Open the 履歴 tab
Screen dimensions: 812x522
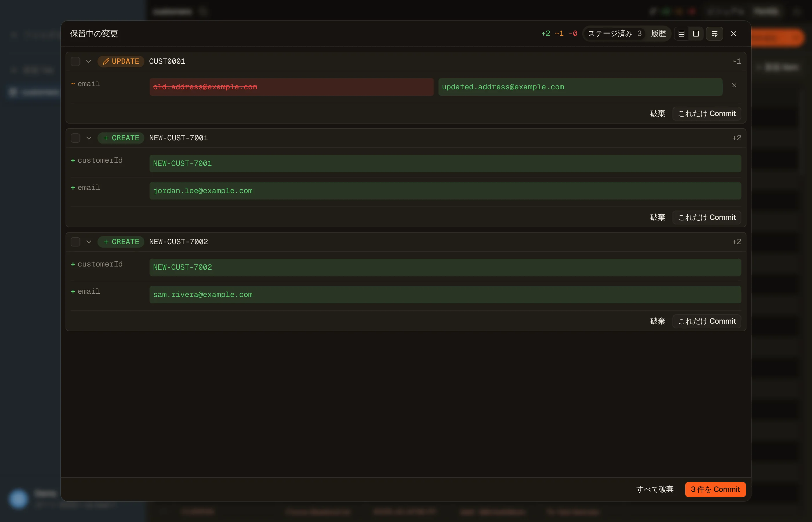(659, 34)
